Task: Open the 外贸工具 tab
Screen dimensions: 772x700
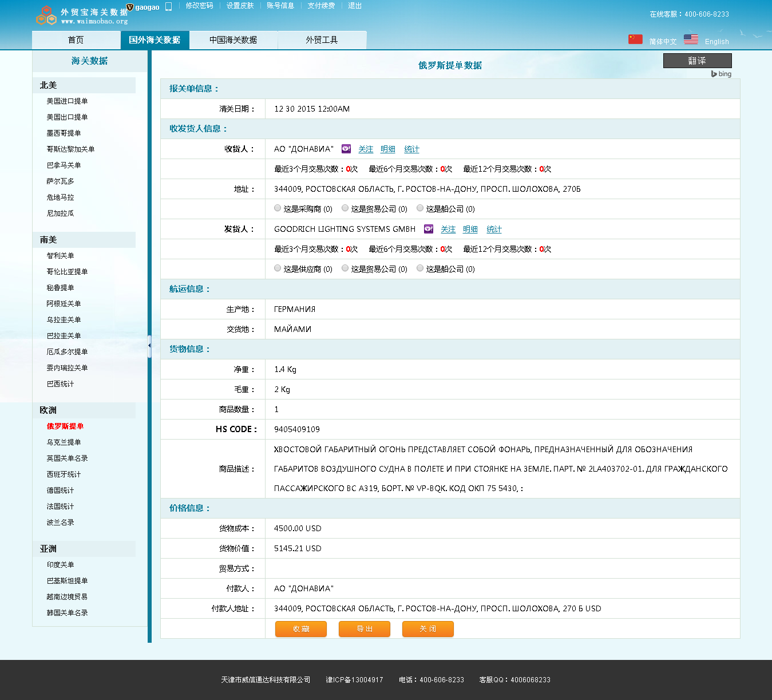Action: click(x=322, y=40)
